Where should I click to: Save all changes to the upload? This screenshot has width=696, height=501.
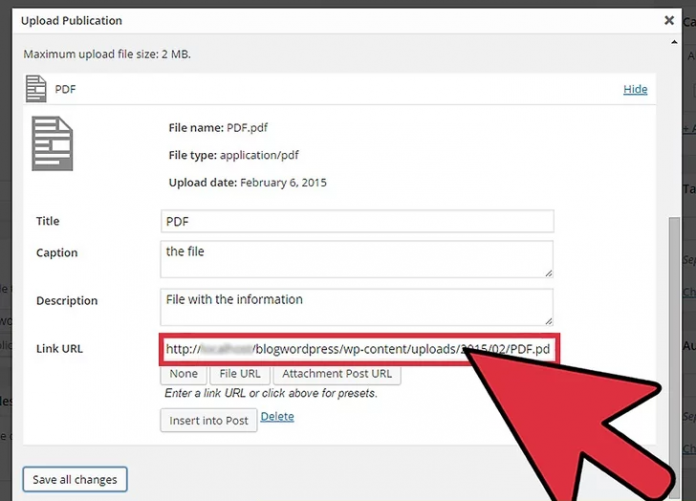coord(74,480)
